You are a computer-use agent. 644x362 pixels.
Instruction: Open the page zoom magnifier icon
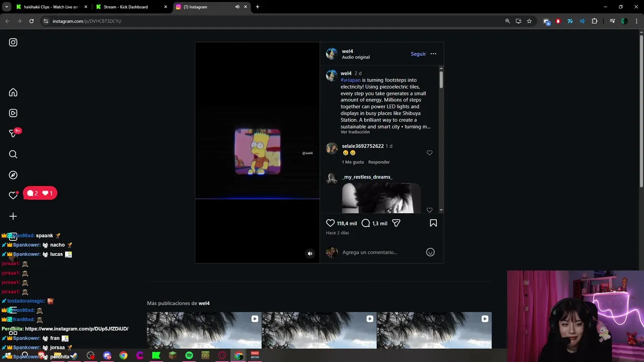tap(507, 21)
